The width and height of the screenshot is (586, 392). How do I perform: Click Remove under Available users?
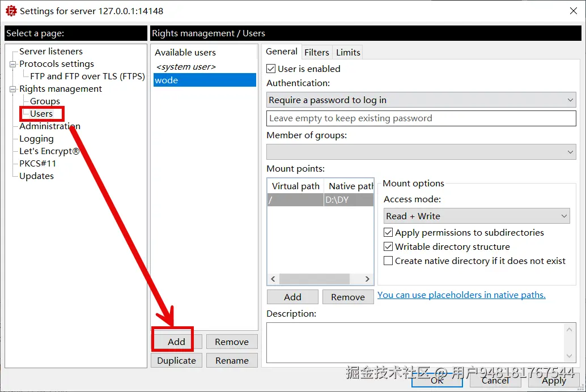pyautogui.click(x=232, y=342)
